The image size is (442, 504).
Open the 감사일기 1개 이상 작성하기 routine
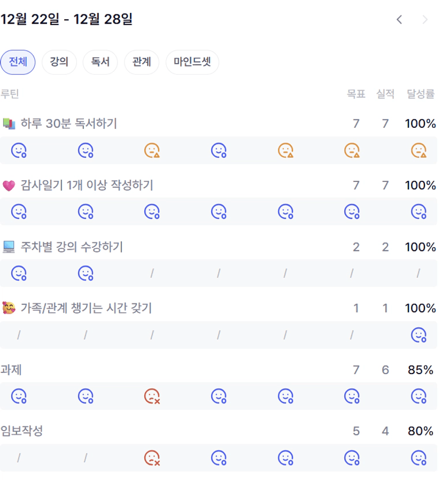coord(87,185)
